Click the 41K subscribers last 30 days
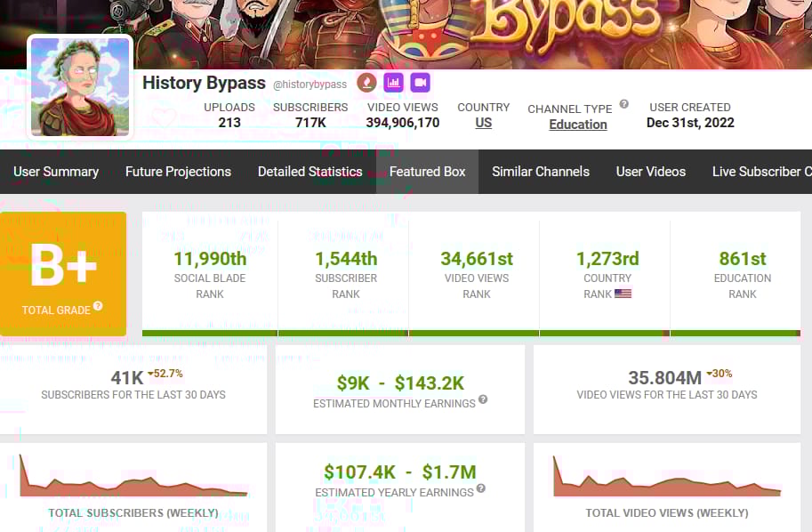The image size is (812, 532). pos(127,378)
